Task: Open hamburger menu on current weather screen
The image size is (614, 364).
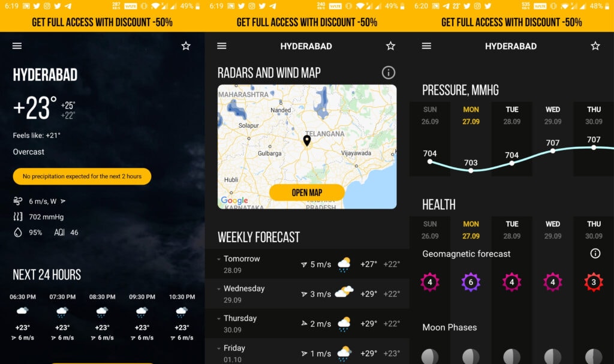Action: 17,46
